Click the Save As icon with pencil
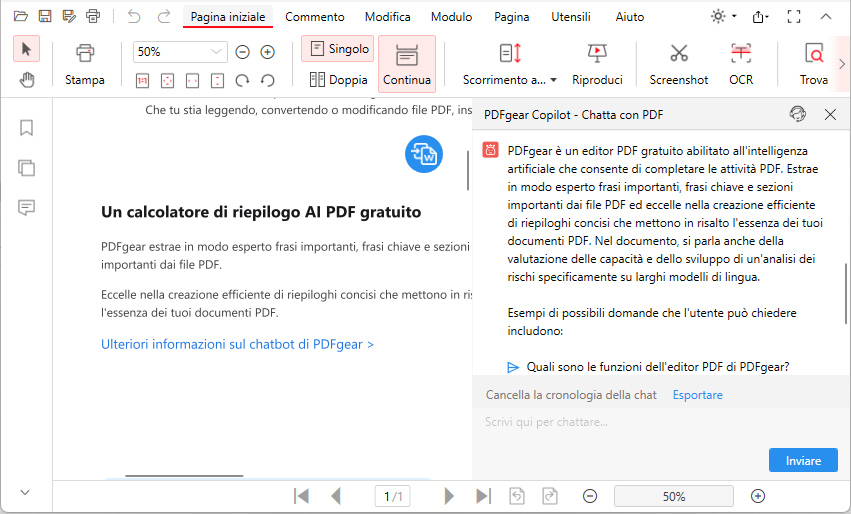This screenshot has height=514, width=851. (x=69, y=16)
